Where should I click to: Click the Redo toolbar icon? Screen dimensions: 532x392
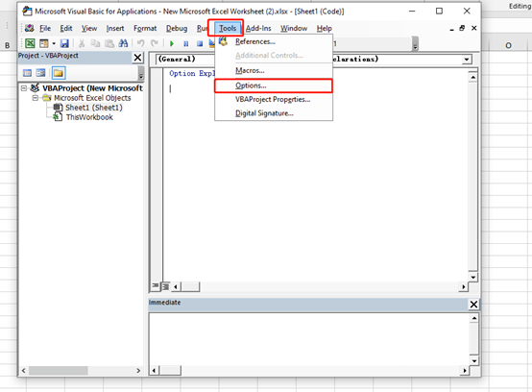[155, 43]
